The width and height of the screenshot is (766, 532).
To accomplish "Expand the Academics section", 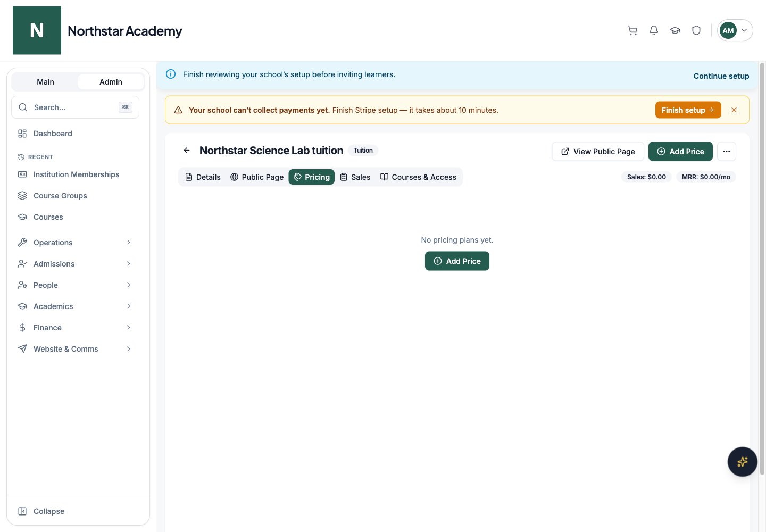I will coord(75,306).
